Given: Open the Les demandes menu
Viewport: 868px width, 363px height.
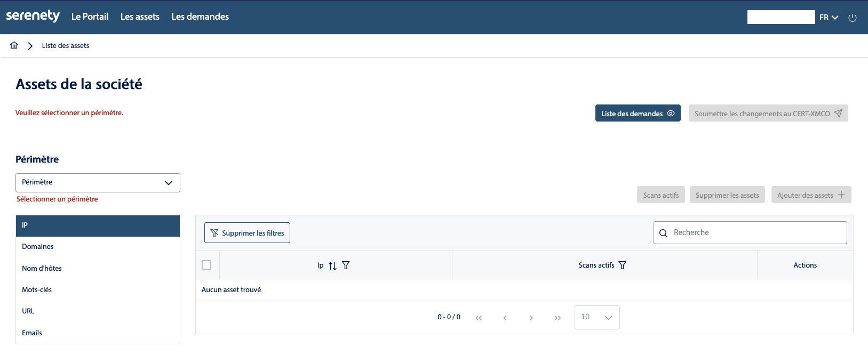Looking at the screenshot, I should tap(200, 17).
